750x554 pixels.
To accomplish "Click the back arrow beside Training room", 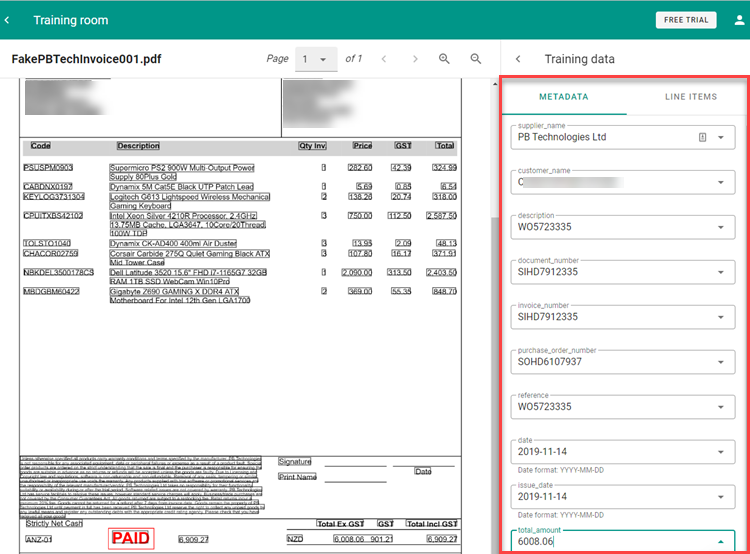I will pos(9,20).
